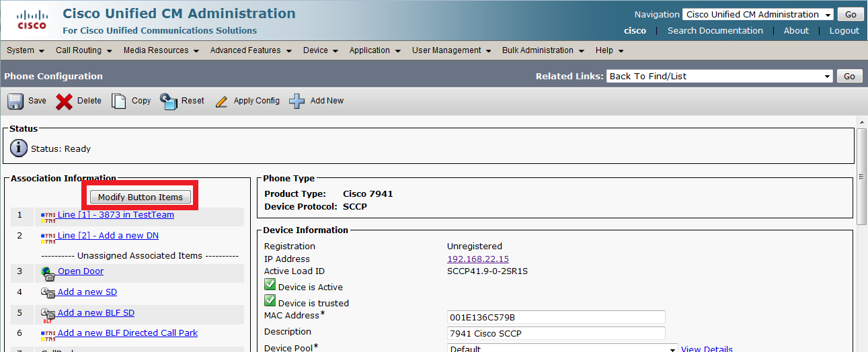Image resolution: width=868 pixels, height=352 pixels.
Task: Click the Cisco logo
Action: (x=32, y=21)
